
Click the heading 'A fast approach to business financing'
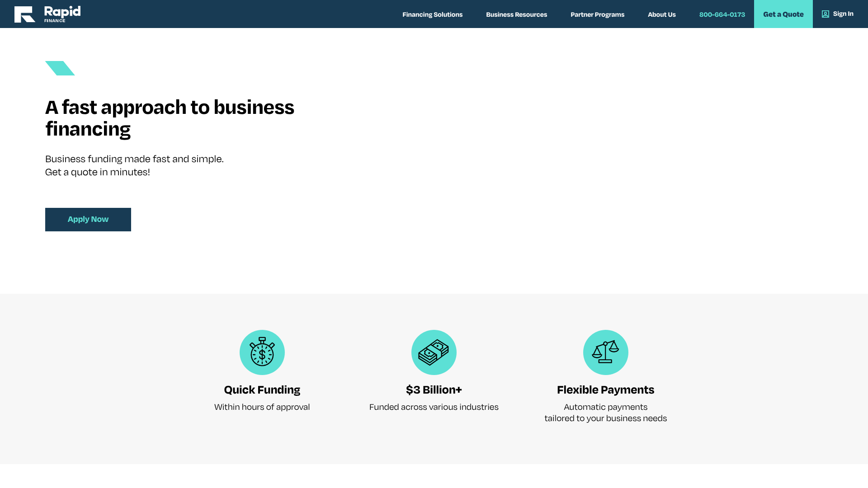(x=170, y=117)
